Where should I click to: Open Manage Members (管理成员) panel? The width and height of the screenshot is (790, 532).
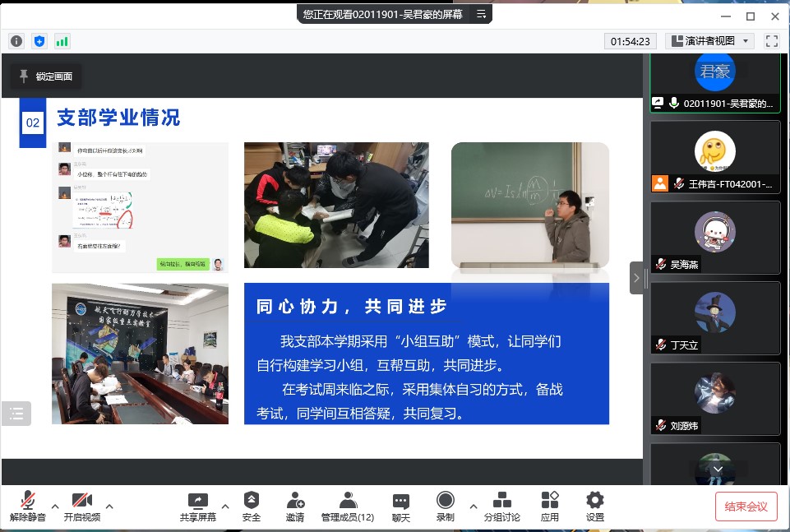point(348,507)
